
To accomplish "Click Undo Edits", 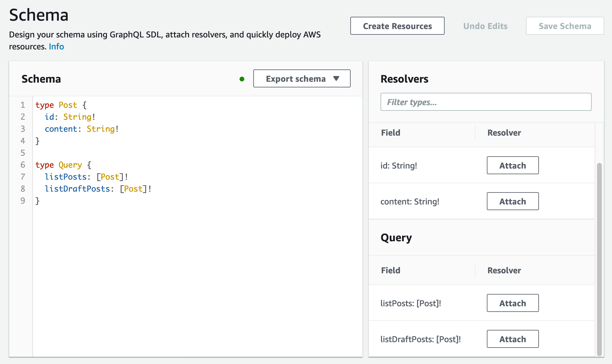I will coord(485,26).
